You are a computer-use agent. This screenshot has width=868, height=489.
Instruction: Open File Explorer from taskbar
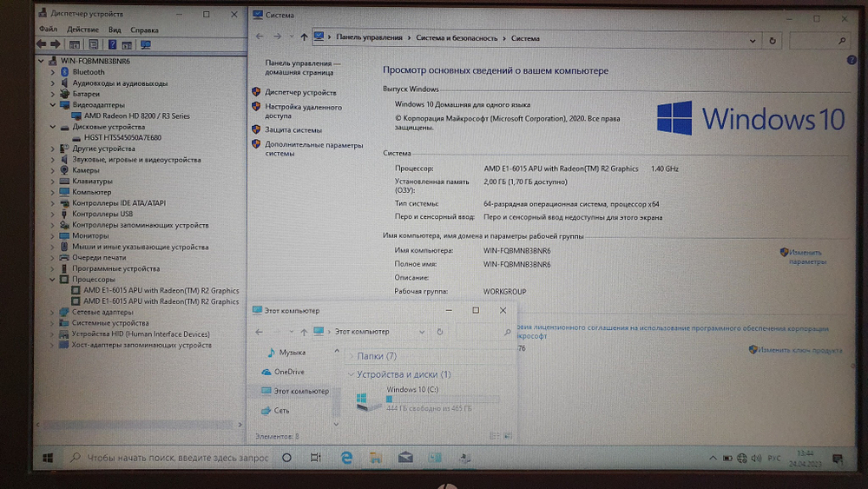point(376,458)
